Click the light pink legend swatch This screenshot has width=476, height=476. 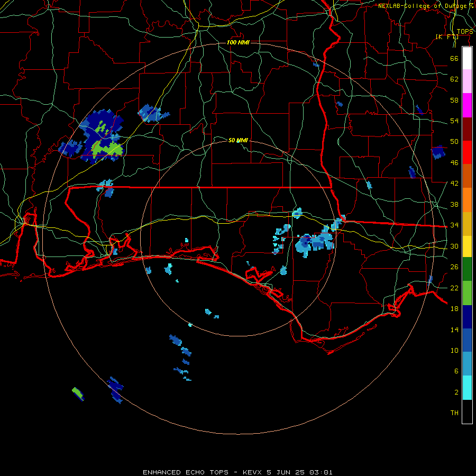coord(467,81)
